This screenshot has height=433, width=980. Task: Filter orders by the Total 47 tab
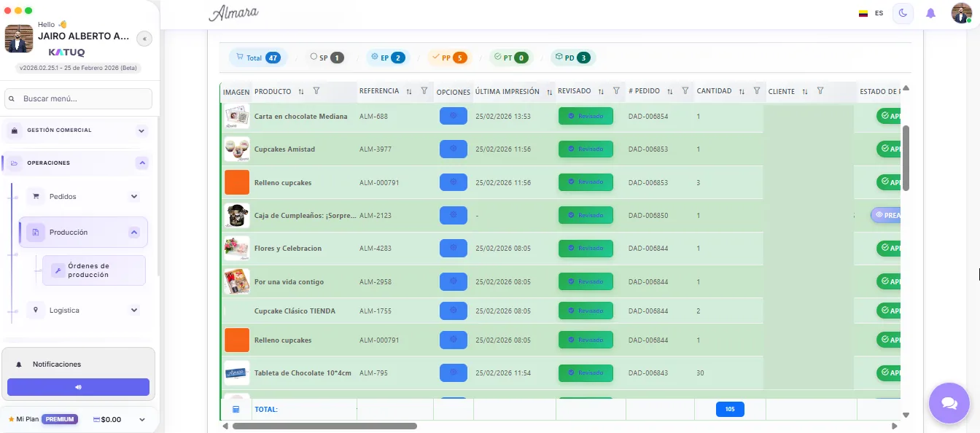258,58
